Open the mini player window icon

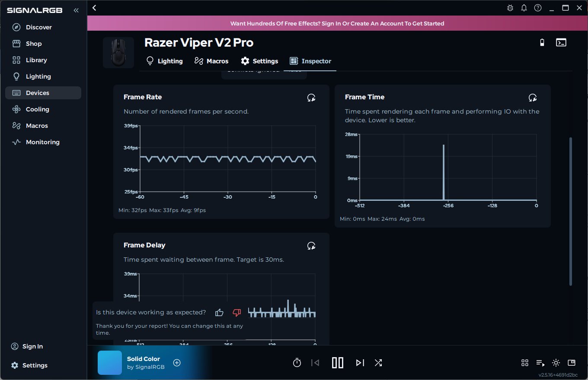572,363
